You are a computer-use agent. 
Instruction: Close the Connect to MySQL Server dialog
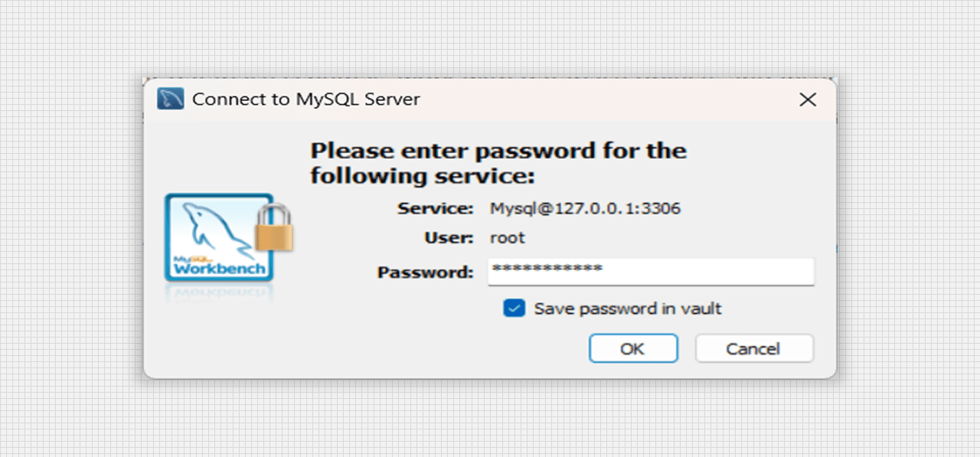(x=808, y=100)
